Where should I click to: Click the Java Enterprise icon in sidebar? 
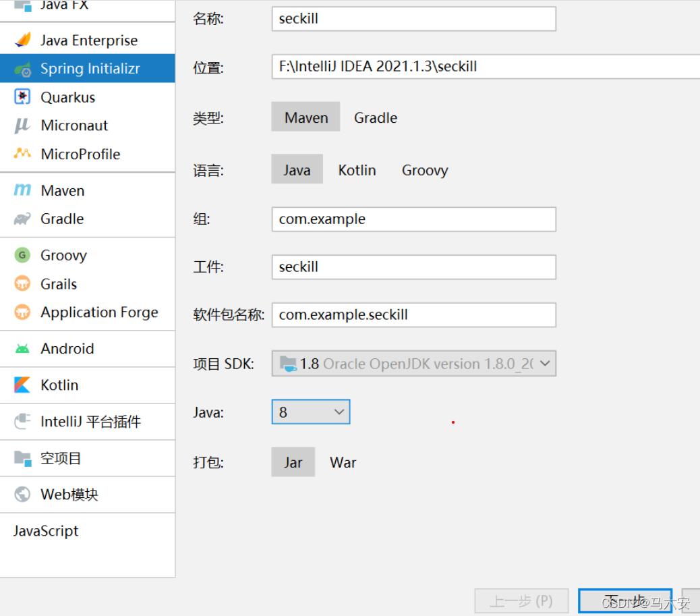pos(23,40)
